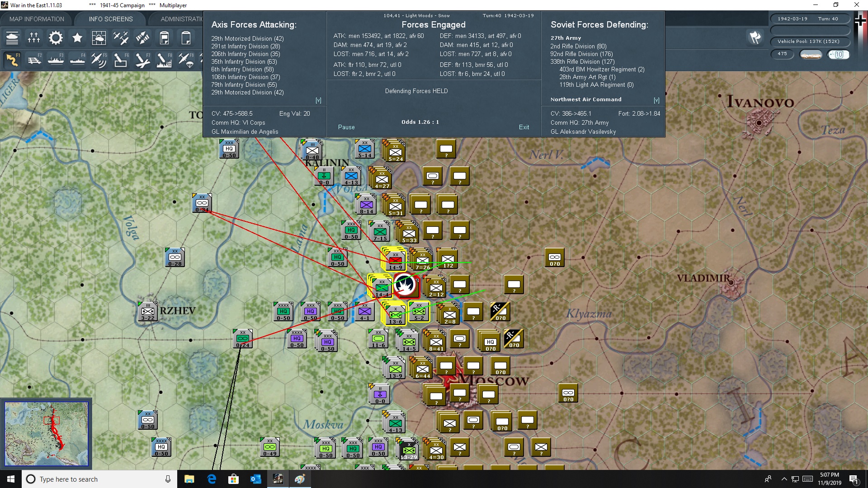
Task: Click the air weather indicator showing 10
Action: click(x=838, y=54)
